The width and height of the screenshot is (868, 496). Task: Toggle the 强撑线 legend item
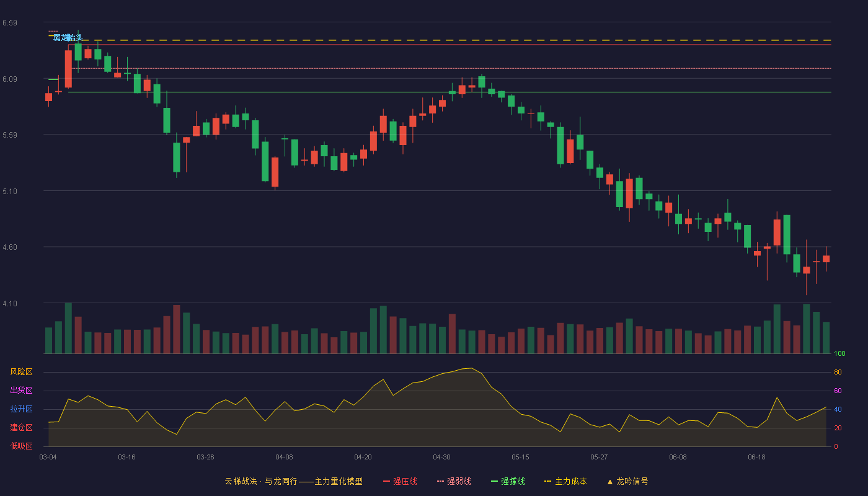[508, 481]
